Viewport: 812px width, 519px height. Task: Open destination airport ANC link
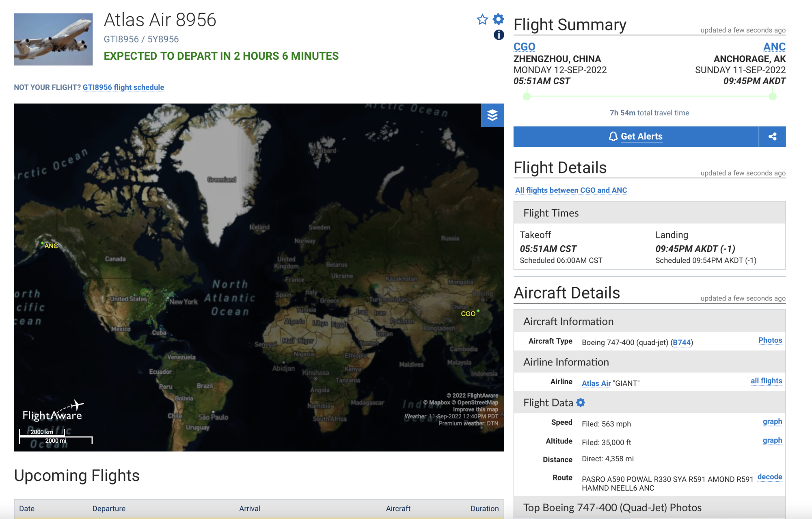pyautogui.click(x=774, y=47)
